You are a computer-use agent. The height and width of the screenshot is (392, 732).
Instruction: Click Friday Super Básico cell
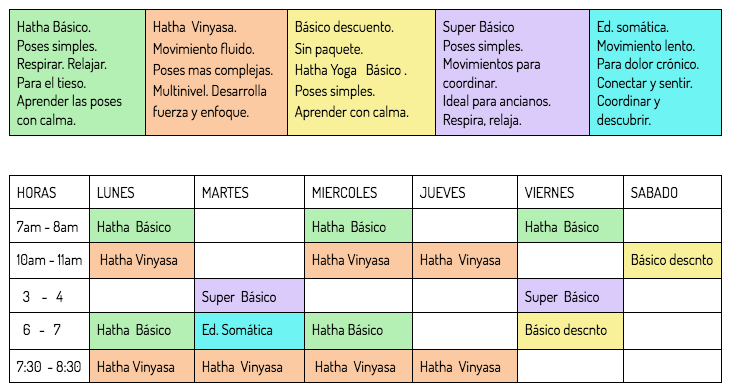tap(570, 296)
